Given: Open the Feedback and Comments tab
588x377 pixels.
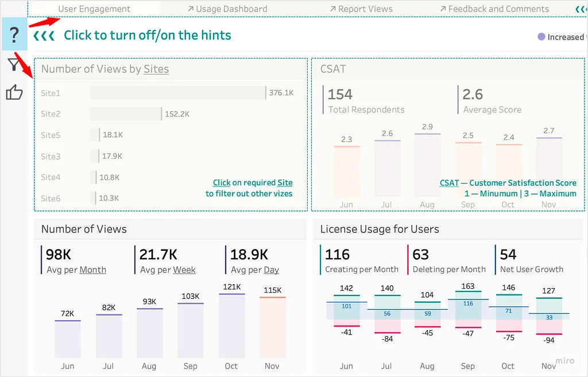Looking at the screenshot, I should 498,9.
